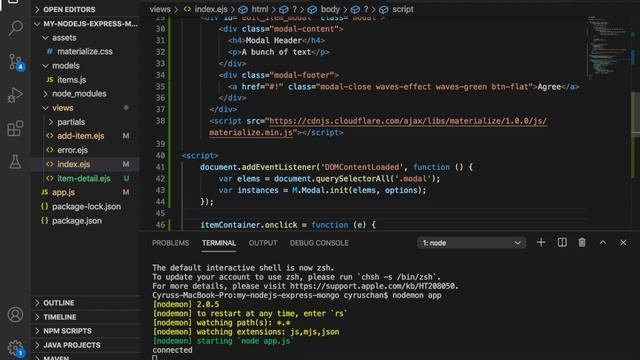The image size is (640, 360).
Task: Click the 'nodemon app' command text
Action: [417, 295]
